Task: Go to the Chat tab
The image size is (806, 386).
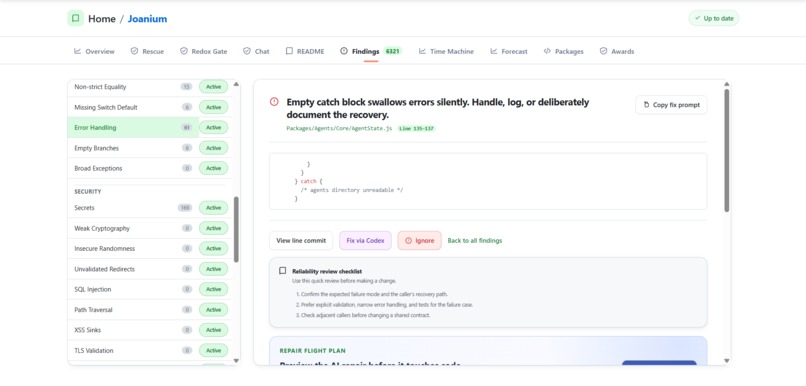Action: pyautogui.click(x=256, y=51)
